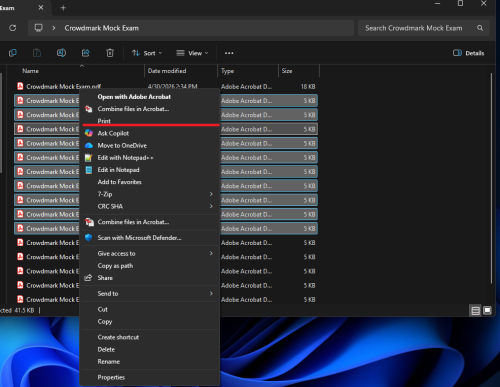Select the Crowdmark Mock Exam breadcrumb folder
The image size is (500, 387).
[x=102, y=28]
